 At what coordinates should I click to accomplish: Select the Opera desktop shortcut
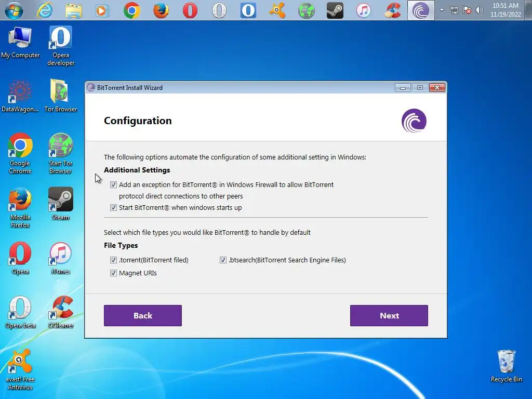[20, 258]
